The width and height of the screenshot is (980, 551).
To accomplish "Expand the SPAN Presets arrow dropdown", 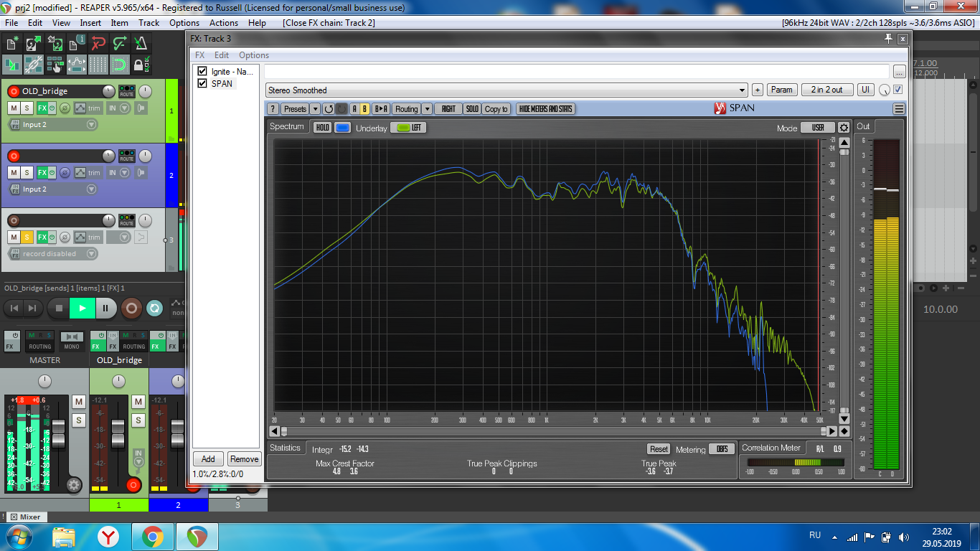I will 314,109.
